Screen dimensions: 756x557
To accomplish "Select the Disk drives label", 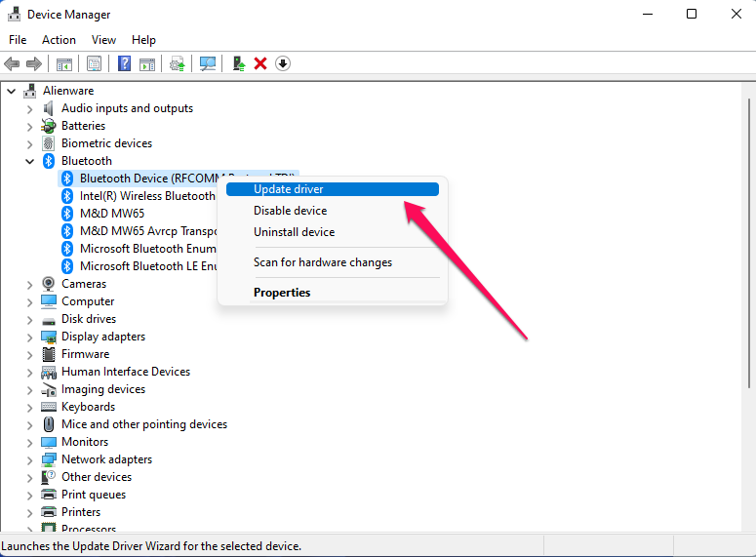I will pos(89,319).
